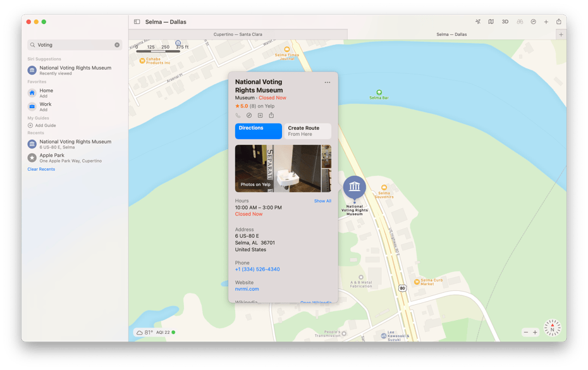The image size is (588, 370).
Task: Zoom in with the map plus button
Action: coord(535,333)
